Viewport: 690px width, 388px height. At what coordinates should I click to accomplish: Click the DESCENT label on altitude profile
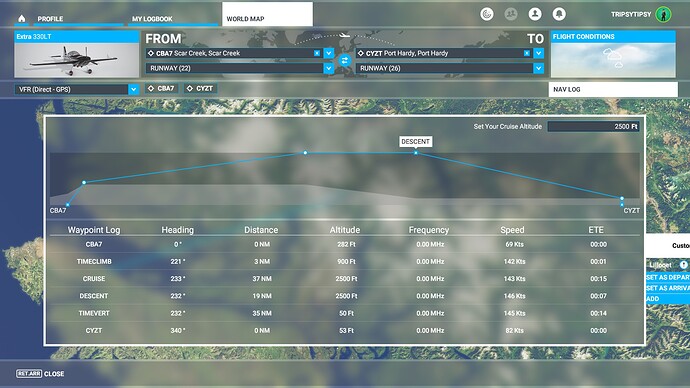(415, 142)
